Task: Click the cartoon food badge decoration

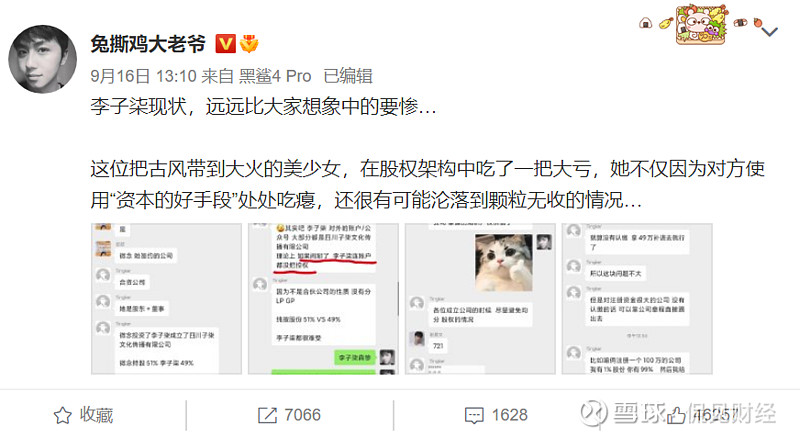Action: [x=701, y=25]
